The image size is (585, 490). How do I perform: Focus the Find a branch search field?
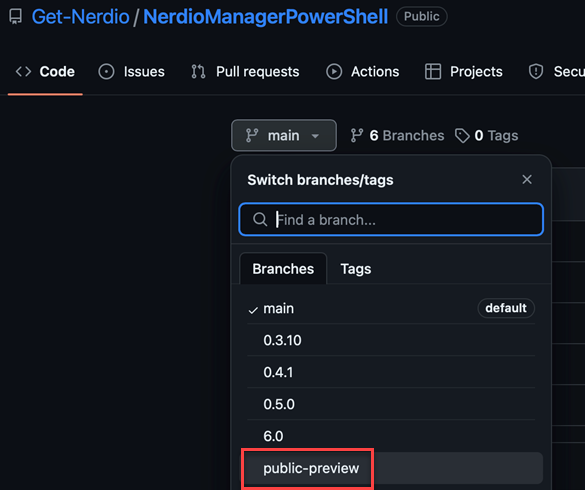(x=391, y=219)
